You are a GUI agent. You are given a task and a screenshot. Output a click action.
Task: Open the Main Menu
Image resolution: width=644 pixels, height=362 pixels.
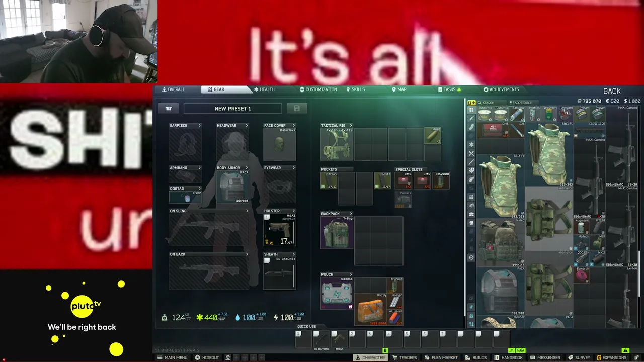click(x=173, y=357)
